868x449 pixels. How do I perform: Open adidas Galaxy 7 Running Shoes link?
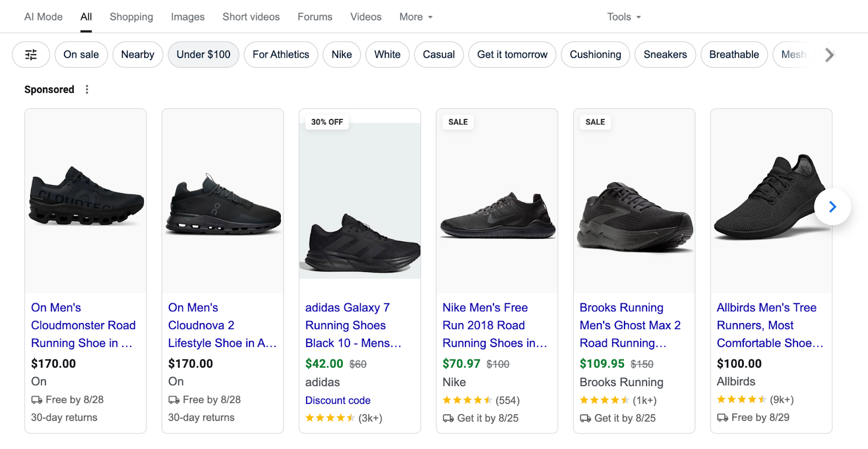(x=353, y=325)
